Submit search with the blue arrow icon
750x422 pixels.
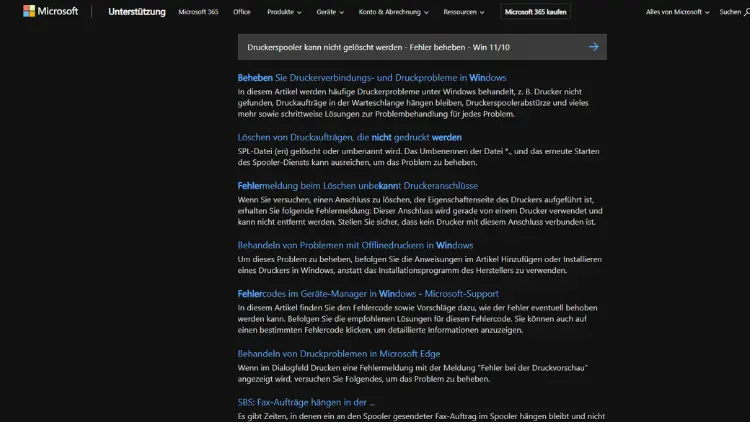pos(594,47)
